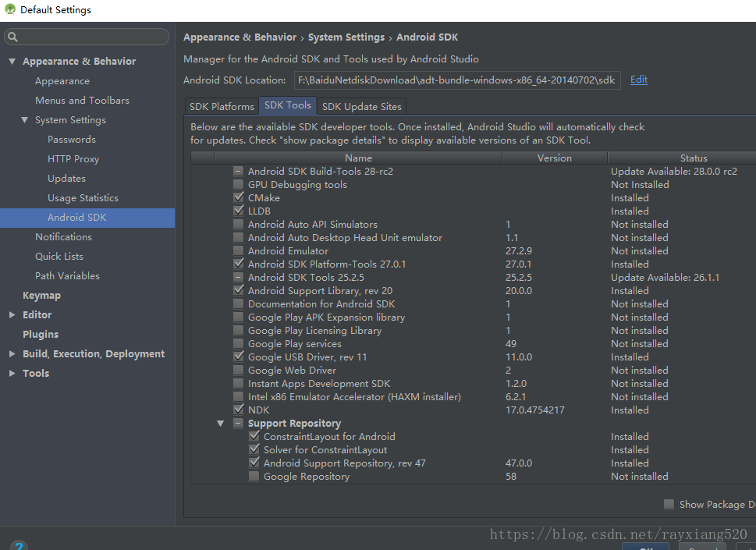756x550 pixels.
Task: Uncheck Android Support Repository, rev 47
Action: (254, 463)
